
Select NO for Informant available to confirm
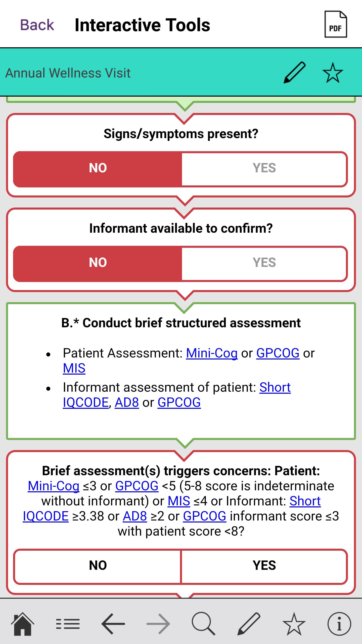point(98,263)
